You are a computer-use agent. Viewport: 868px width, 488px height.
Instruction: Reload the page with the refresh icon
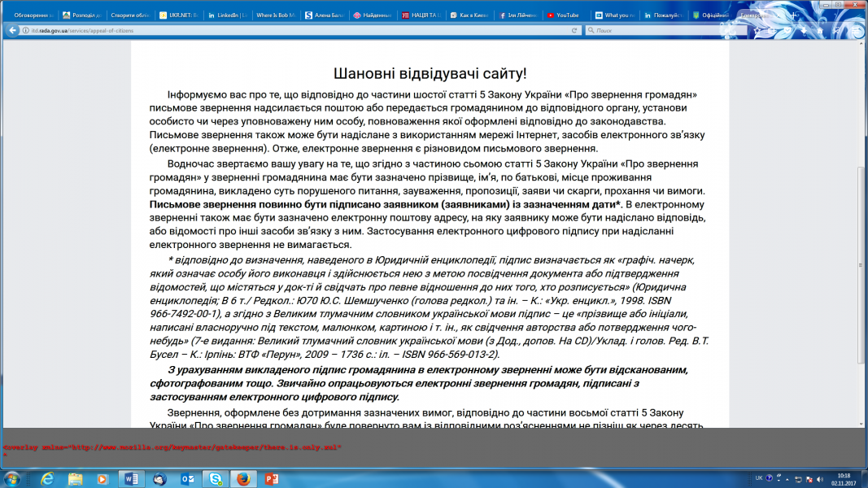click(574, 30)
